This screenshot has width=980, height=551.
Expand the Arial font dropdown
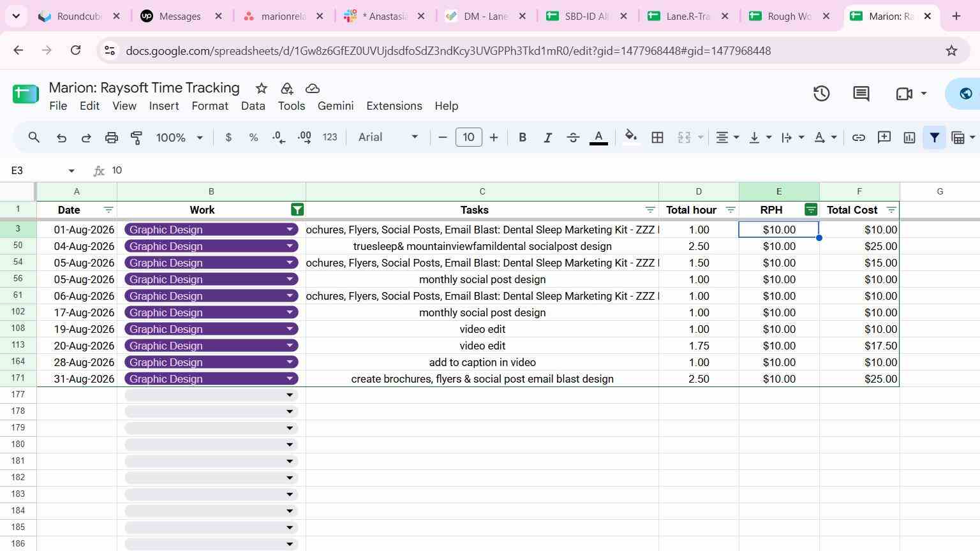(388, 137)
